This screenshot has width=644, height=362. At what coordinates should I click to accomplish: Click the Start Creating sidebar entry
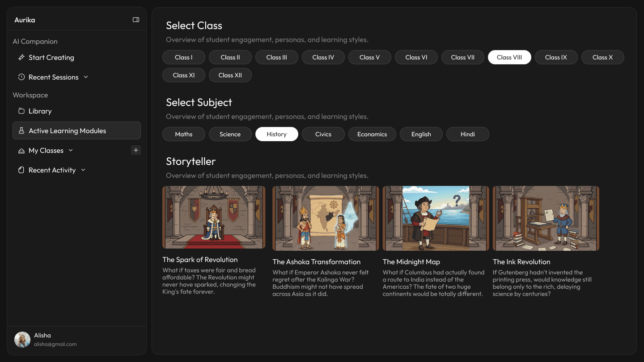(x=51, y=57)
